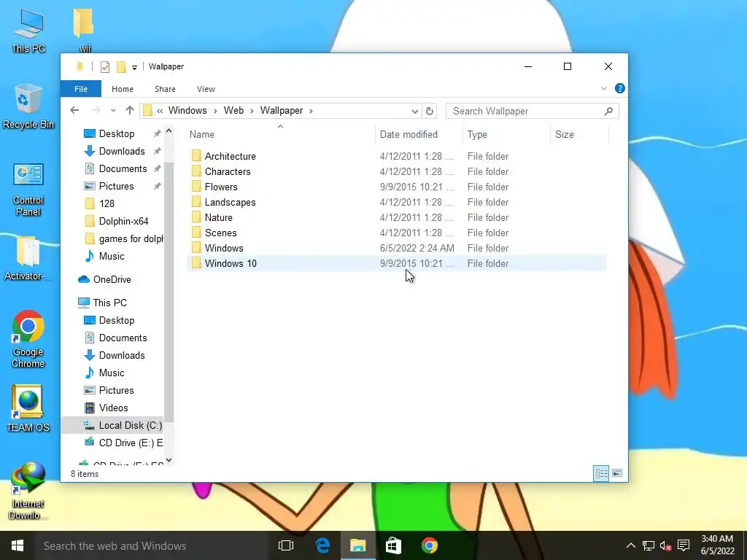The height and width of the screenshot is (560, 747).
Task: Click Wallpaper in the address breadcrumb
Action: (x=282, y=111)
